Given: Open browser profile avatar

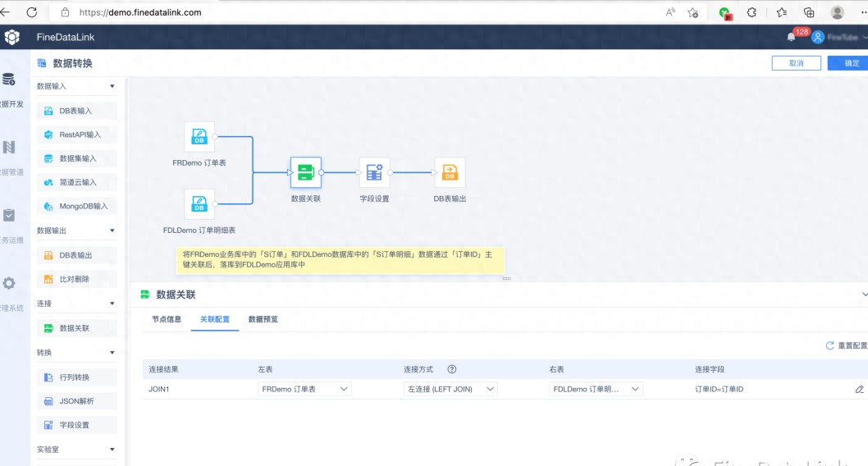Looking at the screenshot, I should (x=837, y=12).
